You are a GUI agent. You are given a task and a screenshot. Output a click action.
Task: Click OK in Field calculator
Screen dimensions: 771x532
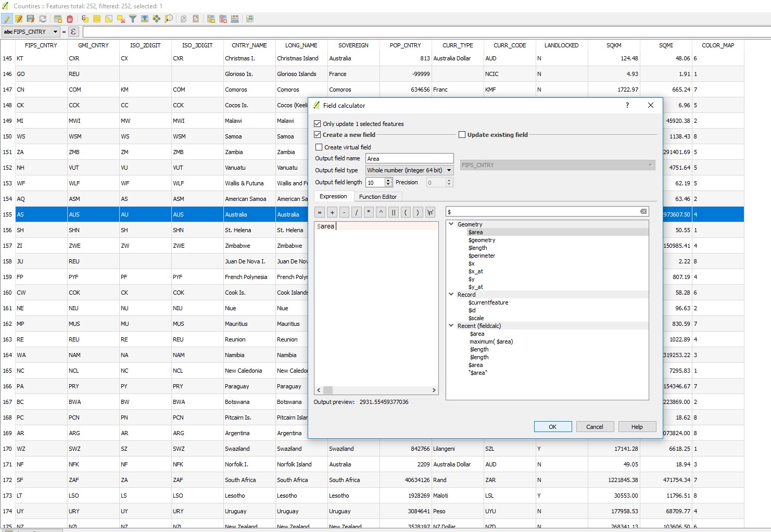click(553, 427)
